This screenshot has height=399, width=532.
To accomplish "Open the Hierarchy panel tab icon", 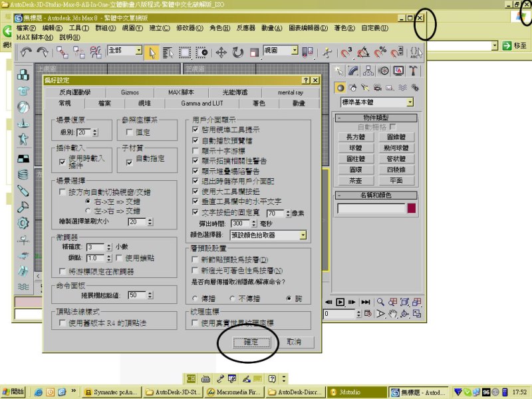I will coord(368,71).
